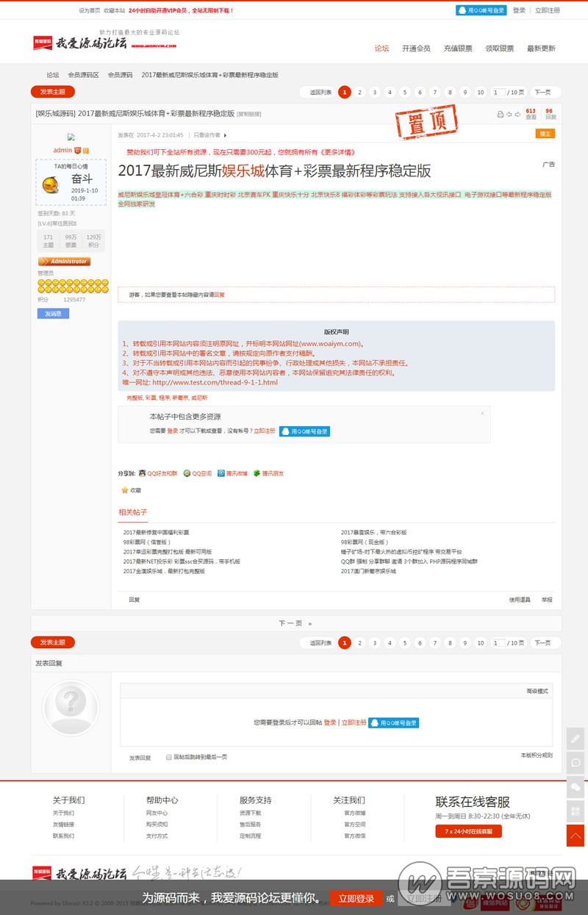Viewport: 588px width, 915px height.
Task: Switch to the 相关帖子 tab
Action: click(x=133, y=512)
